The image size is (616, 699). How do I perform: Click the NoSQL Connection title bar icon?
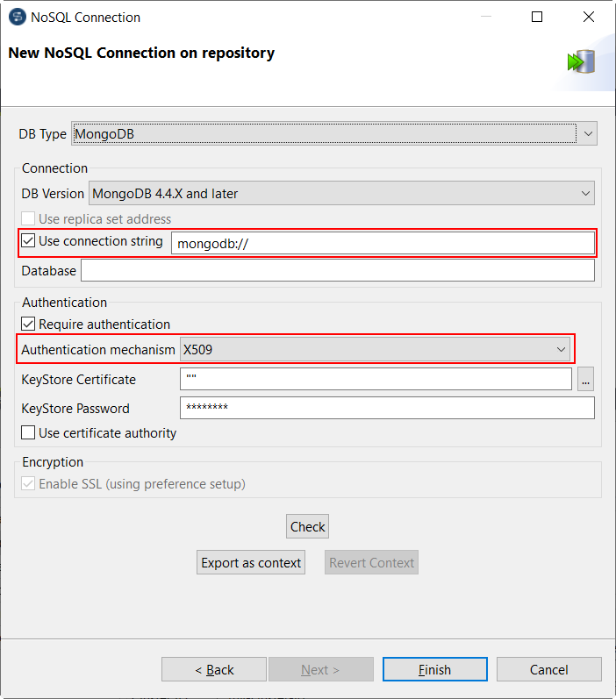point(17,18)
